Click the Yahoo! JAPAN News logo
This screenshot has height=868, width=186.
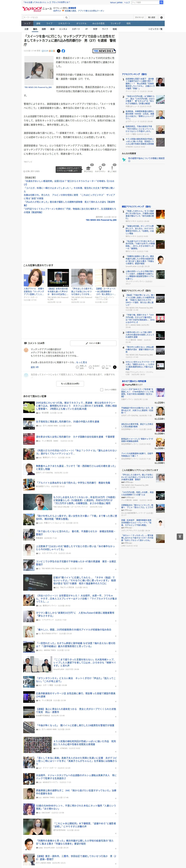(x=37, y=9)
